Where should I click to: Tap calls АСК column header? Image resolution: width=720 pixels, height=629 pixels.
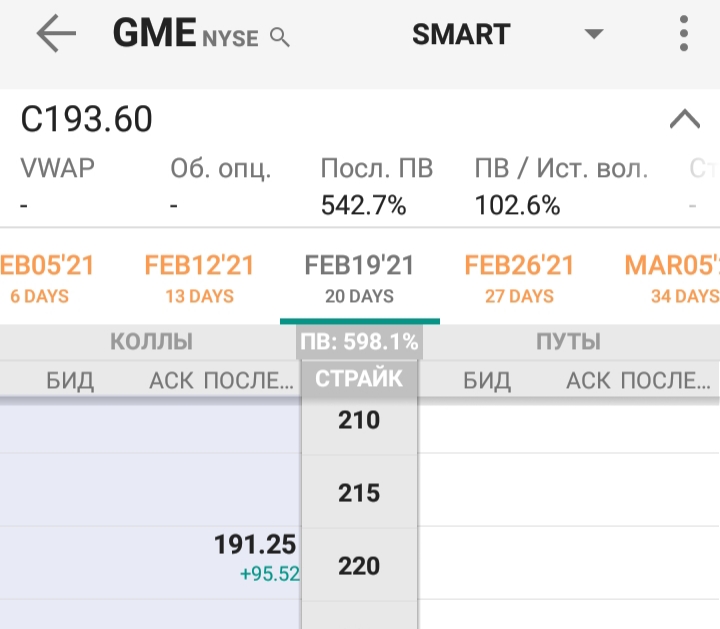[171, 381]
